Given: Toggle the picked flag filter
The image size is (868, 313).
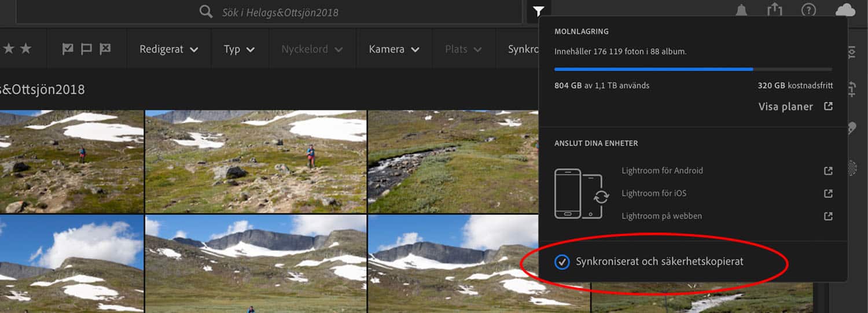Looking at the screenshot, I should pyautogui.click(x=68, y=49).
